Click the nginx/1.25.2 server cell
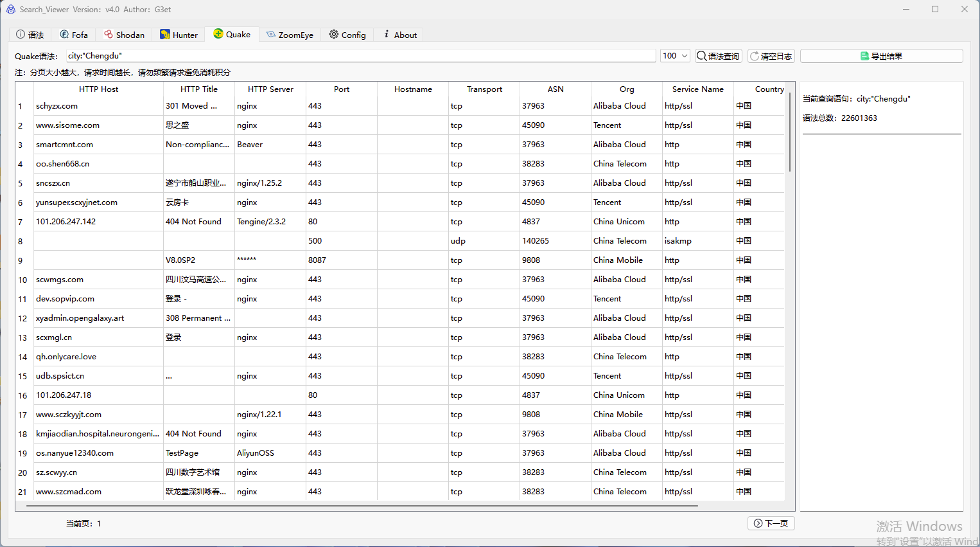This screenshot has width=980, height=547. pyautogui.click(x=270, y=183)
